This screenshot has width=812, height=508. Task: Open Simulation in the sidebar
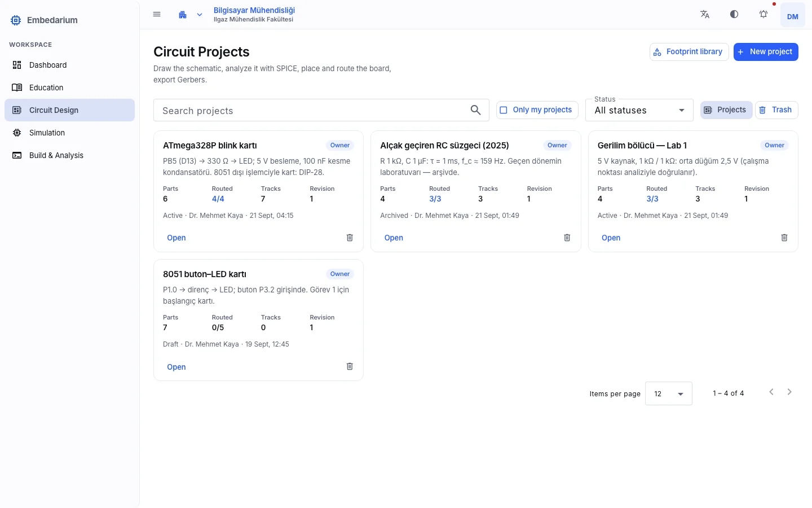(x=70, y=133)
